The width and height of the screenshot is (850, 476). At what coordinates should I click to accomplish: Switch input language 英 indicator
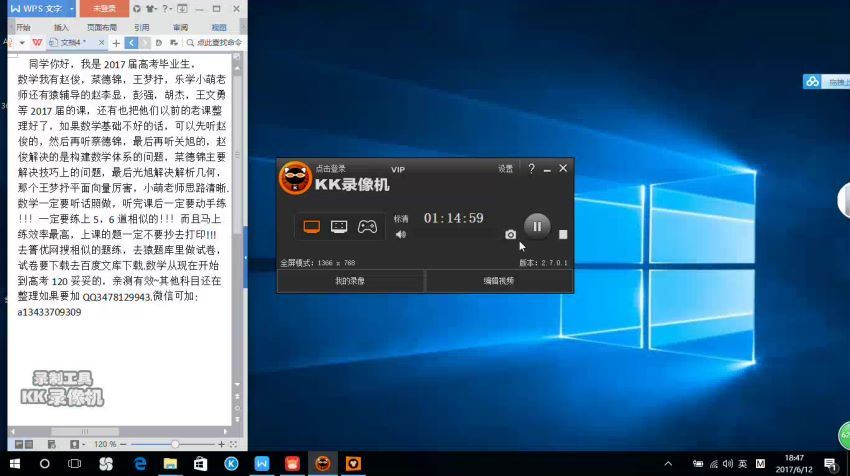pyautogui.click(x=743, y=464)
